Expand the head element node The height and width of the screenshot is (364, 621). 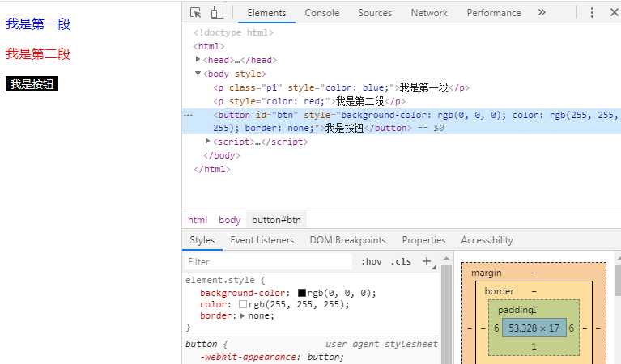(198, 59)
